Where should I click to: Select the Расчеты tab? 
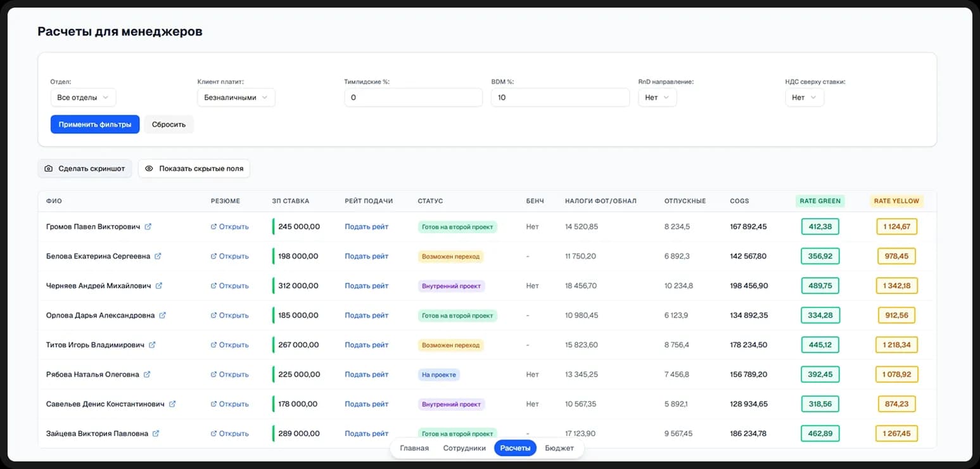516,448
